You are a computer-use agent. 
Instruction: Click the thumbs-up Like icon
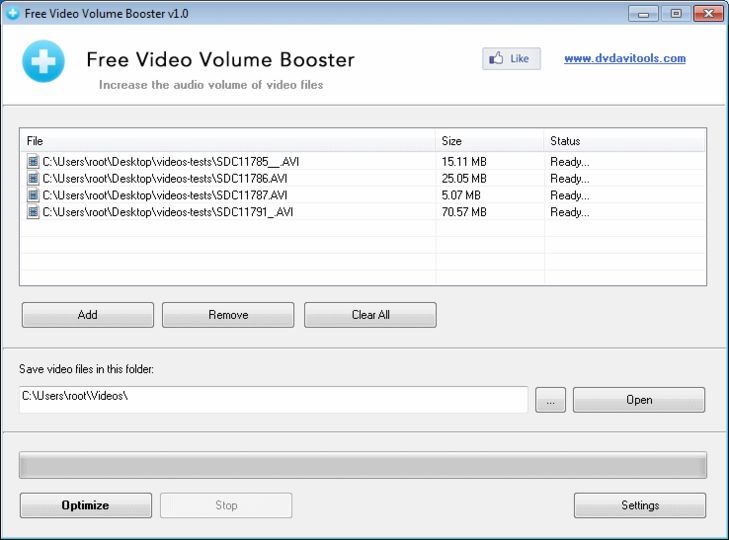[x=496, y=58]
